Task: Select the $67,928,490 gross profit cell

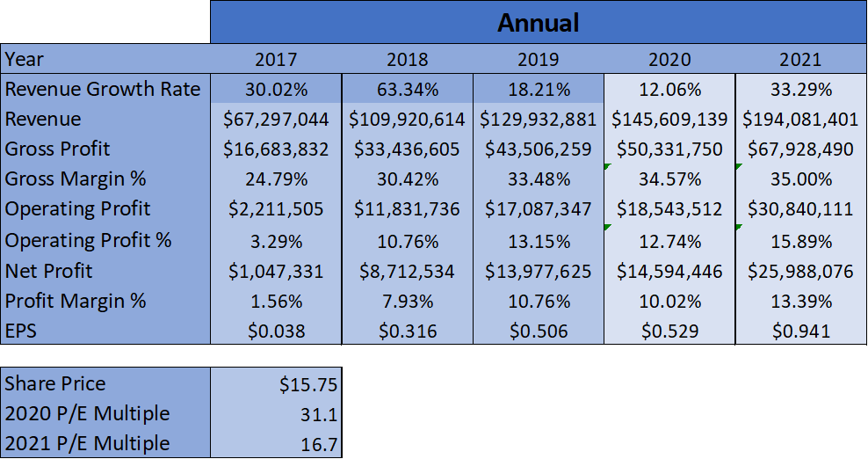Action: (x=801, y=149)
